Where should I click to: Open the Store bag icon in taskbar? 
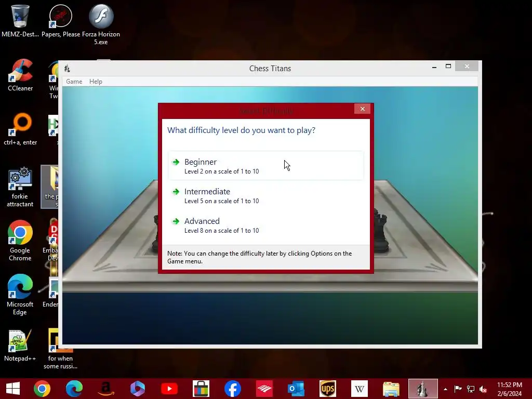[201, 389]
